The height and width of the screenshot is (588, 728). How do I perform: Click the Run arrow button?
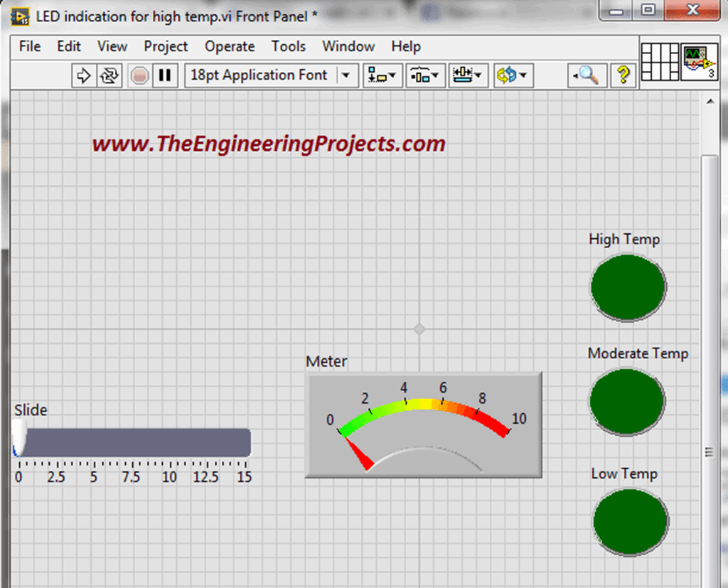[83, 75]
